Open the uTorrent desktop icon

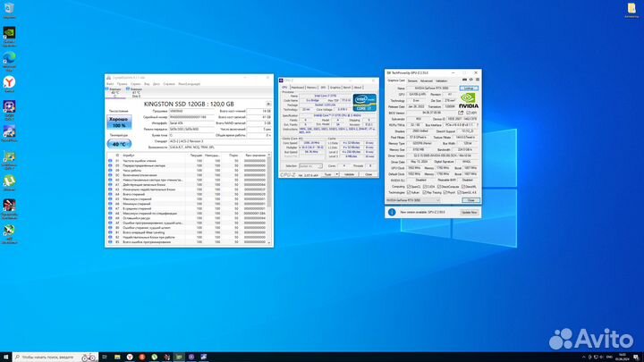pos(9,183)
